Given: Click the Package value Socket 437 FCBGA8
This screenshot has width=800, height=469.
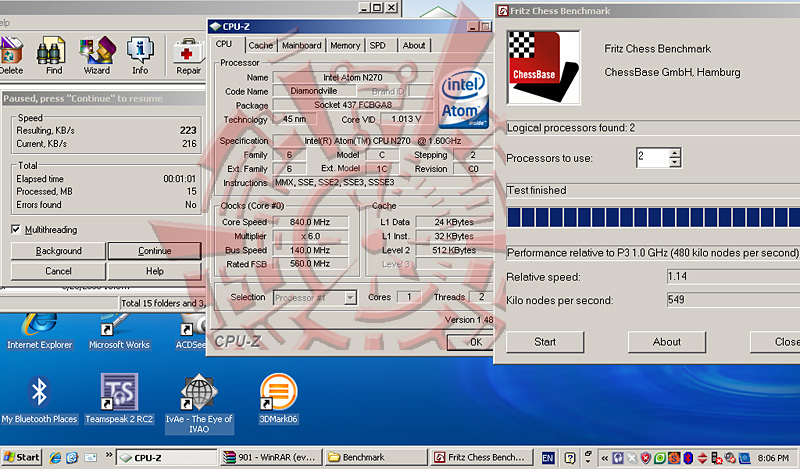Looking at the screenshot, I should tap(353, 105).
